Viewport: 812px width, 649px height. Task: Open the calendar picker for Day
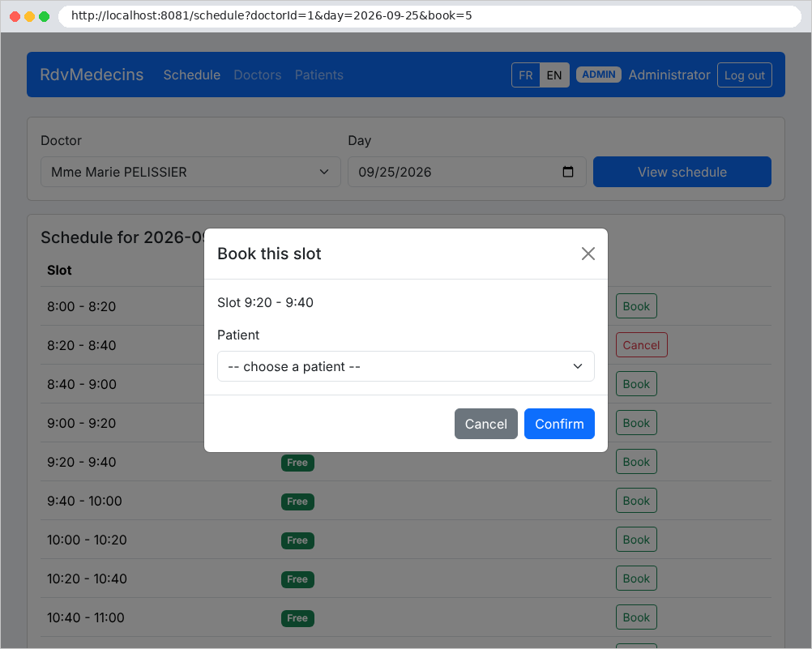567,172
